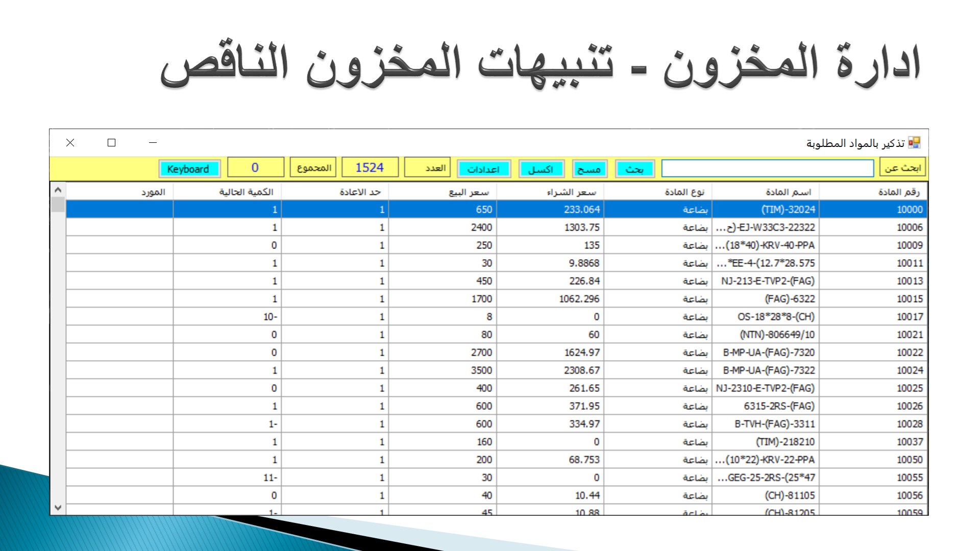Screen dimensions: 980x551
Task: Click the العدد count field showing 1524
Action: [x=370, y=167]
